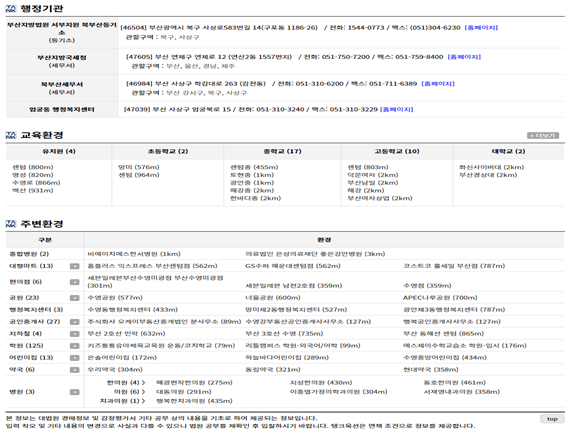
Task: Open 홈페이지 link for 부산지방국세청 row
Action: [464, 57]
